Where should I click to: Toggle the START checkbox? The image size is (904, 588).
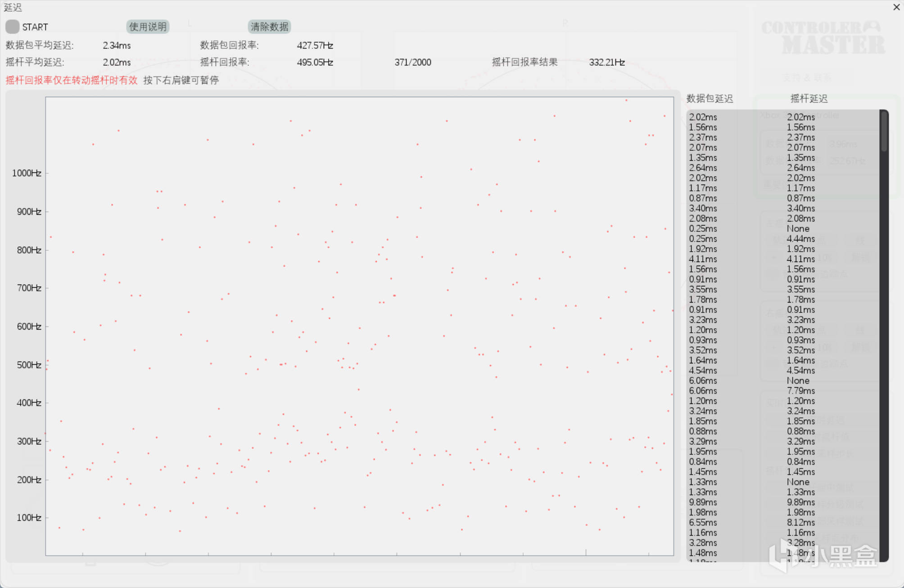click(x=13, y=27)
